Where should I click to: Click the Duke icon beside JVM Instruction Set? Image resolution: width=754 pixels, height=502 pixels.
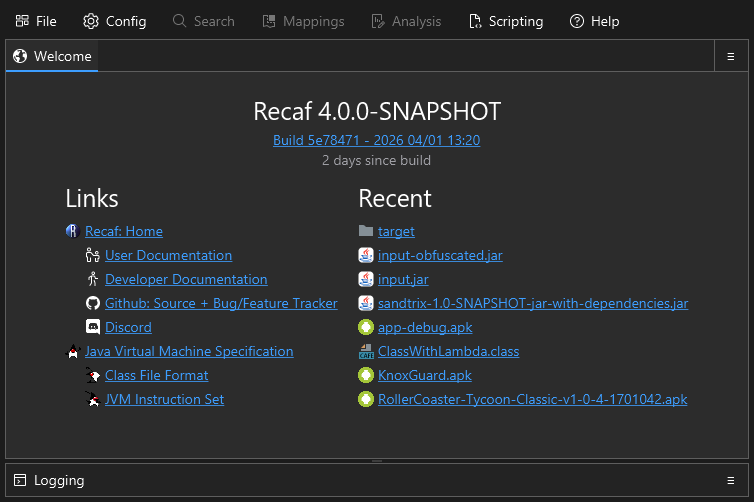point(93,399)
